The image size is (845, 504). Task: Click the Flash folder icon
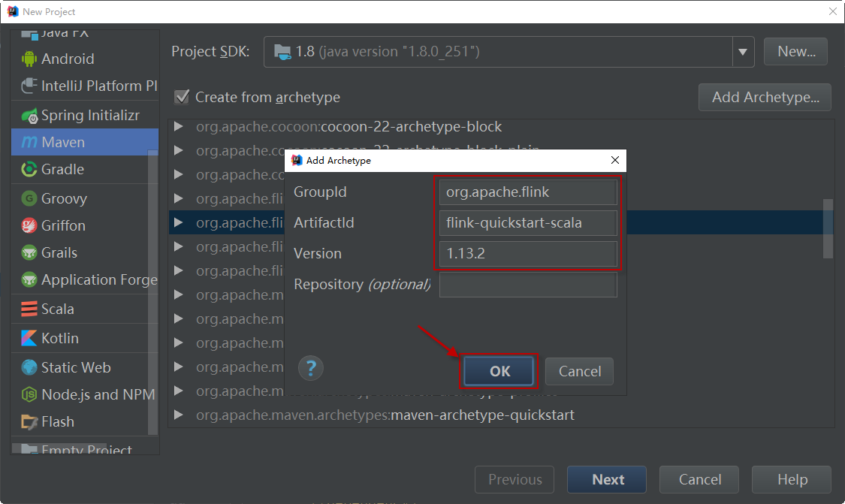(x=29, y=421)
